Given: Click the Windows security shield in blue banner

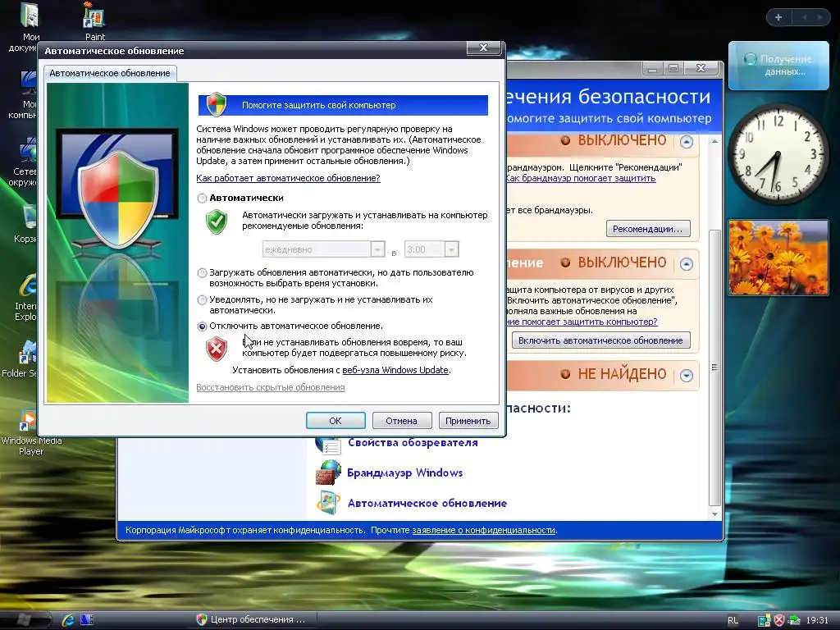Looking at the screenshot, I should pyautogui.click(x=217, y=104).
